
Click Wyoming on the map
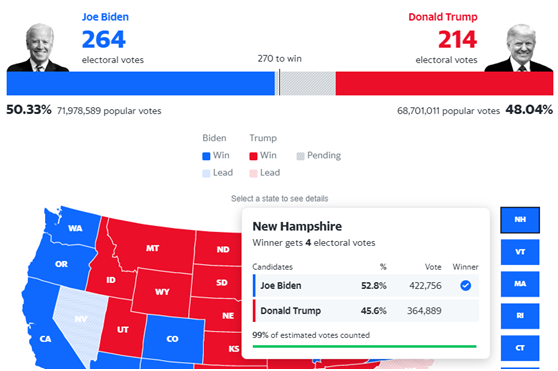point(162,292)
